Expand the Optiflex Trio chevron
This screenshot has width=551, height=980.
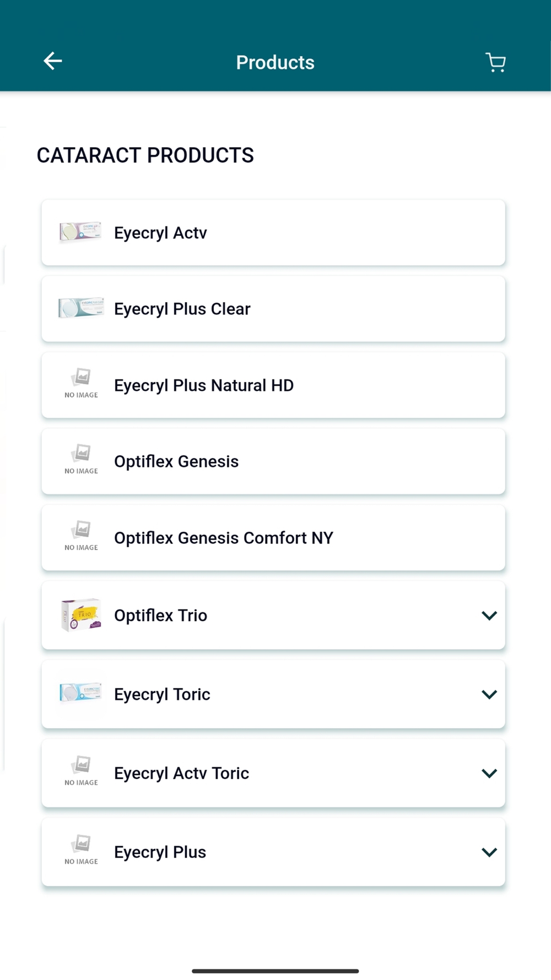pyautogui.click(x=489, y=615)
